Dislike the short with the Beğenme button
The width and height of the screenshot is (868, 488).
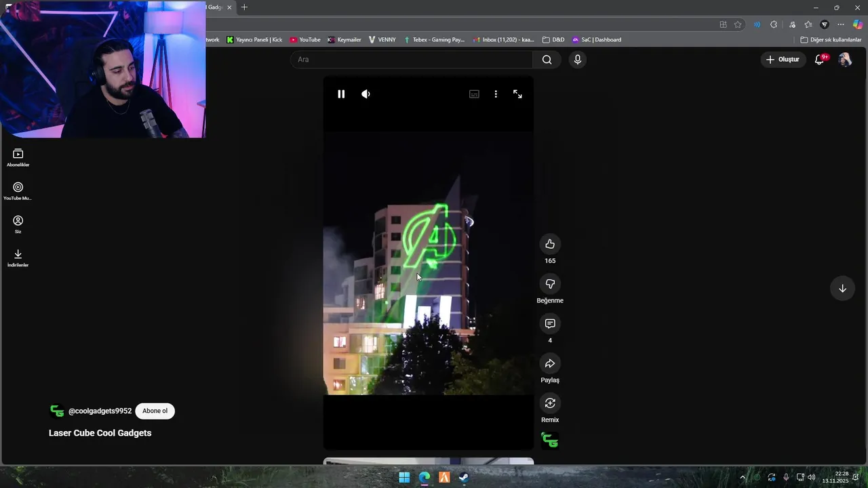[x=550, y=284]
